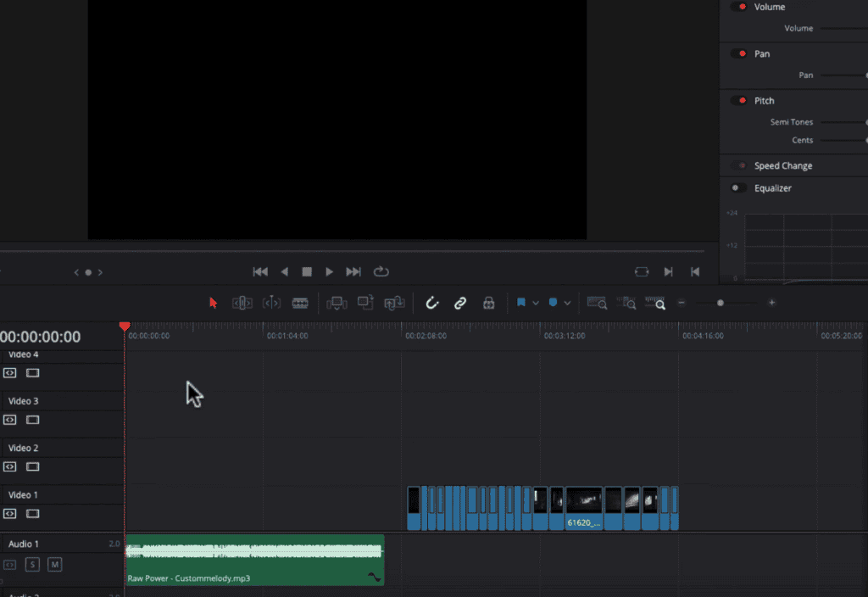Expand the Speed Change section header label
The height and width of the screenshot is (597, 868).
(782, 165)
